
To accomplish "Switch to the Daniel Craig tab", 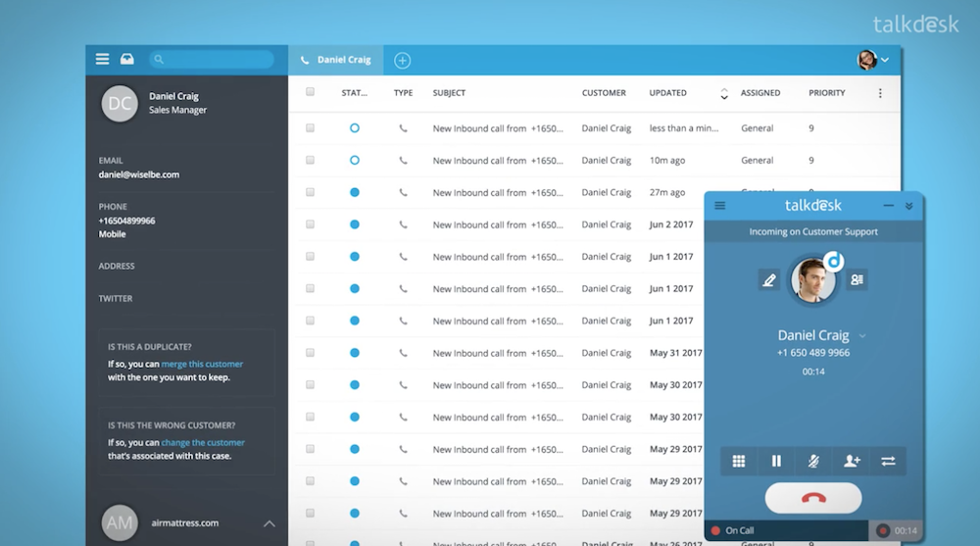I will point(336,60).
